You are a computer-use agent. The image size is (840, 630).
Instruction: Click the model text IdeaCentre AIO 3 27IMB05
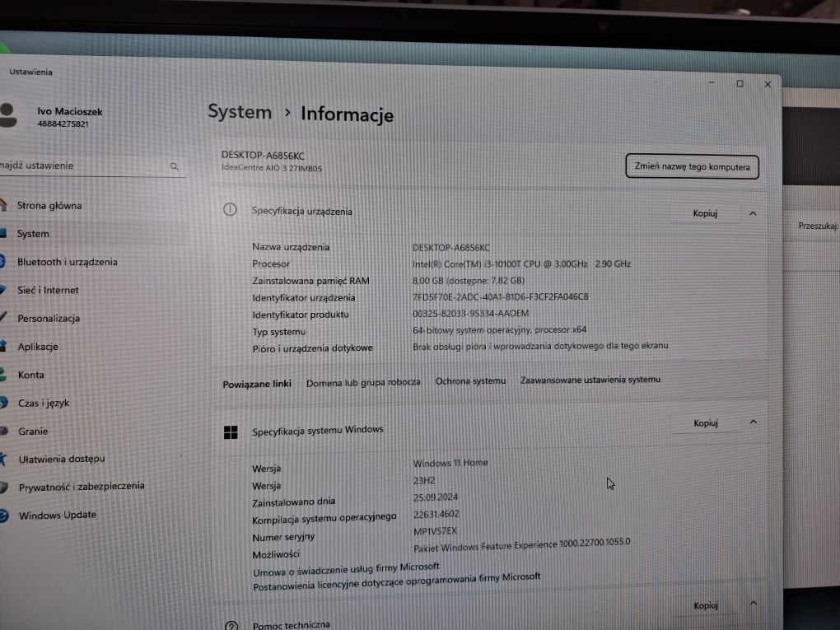(272, 168)
